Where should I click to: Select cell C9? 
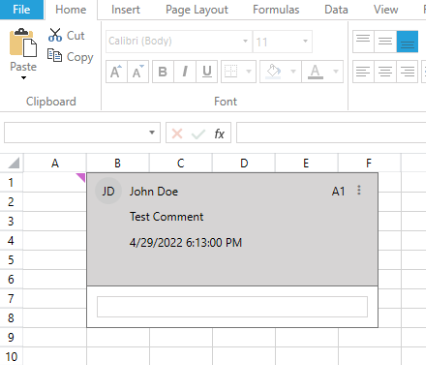[181, 337]
